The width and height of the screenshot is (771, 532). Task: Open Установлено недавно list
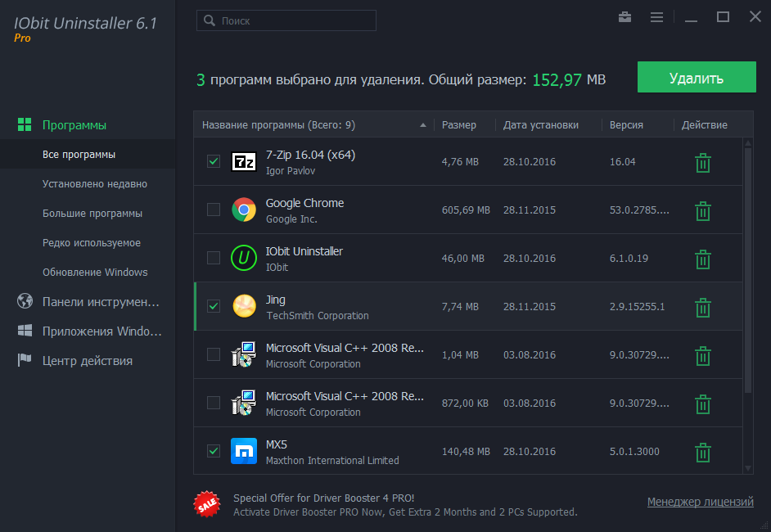click(x=95, y=184)
